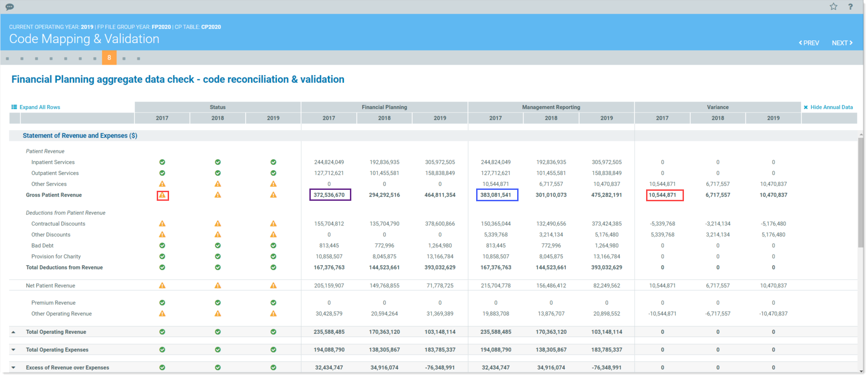Go to the second wizard step dot
The width and height of the screenshot is (868, 377).
tap(22, 58)
